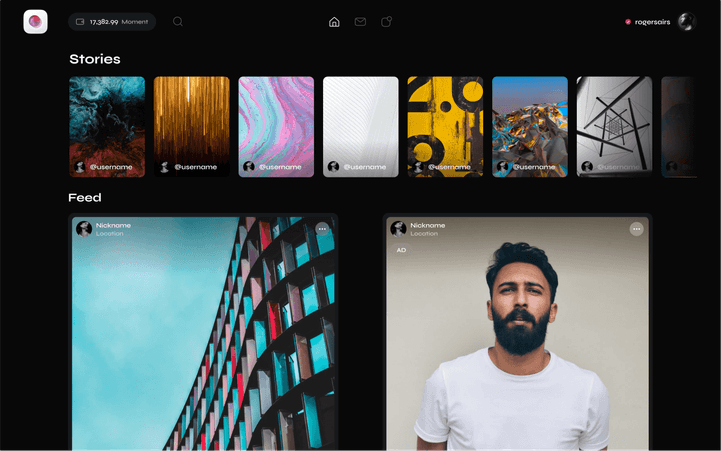Click avatar on the white textured story
Image resolution: width=721 pixels, height=451 pixels.
click(x=333, y=166)
